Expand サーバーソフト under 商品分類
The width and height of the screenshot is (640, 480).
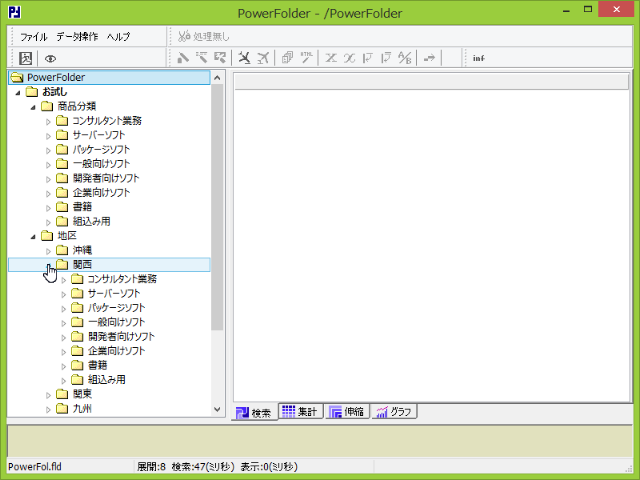(48, 136)
